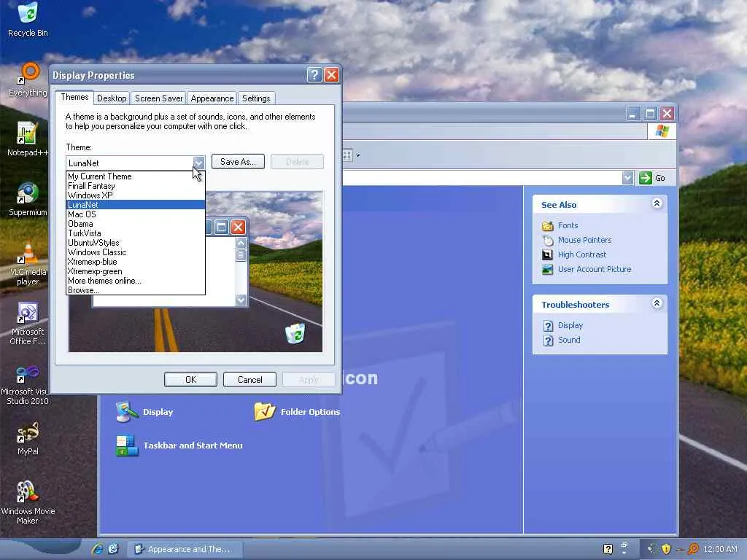Click the User Account Picture icon
The height and width of the screenshot is (560, 747).
click(547, 270)
